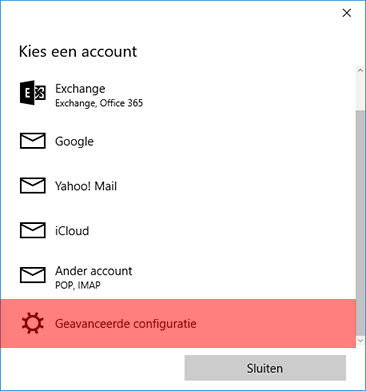366x391 pixels.
Task: Select the Exchange account option
Action: tap(178, 93)
